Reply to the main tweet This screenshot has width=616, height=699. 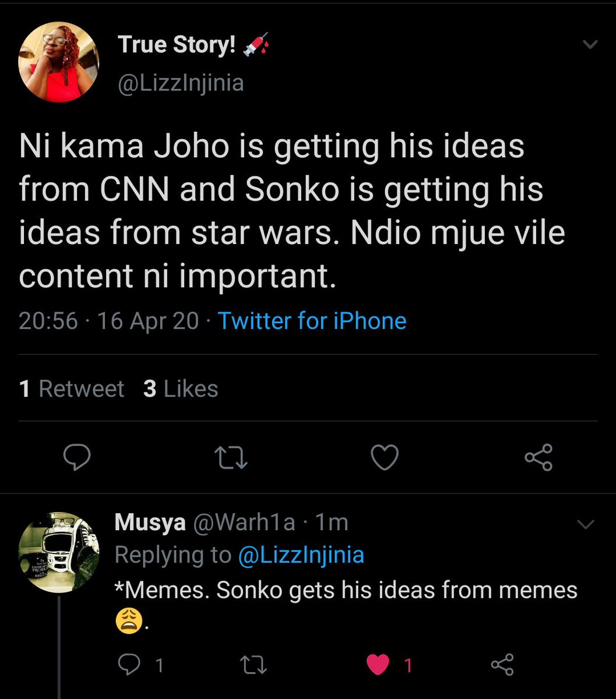(77, 457)
